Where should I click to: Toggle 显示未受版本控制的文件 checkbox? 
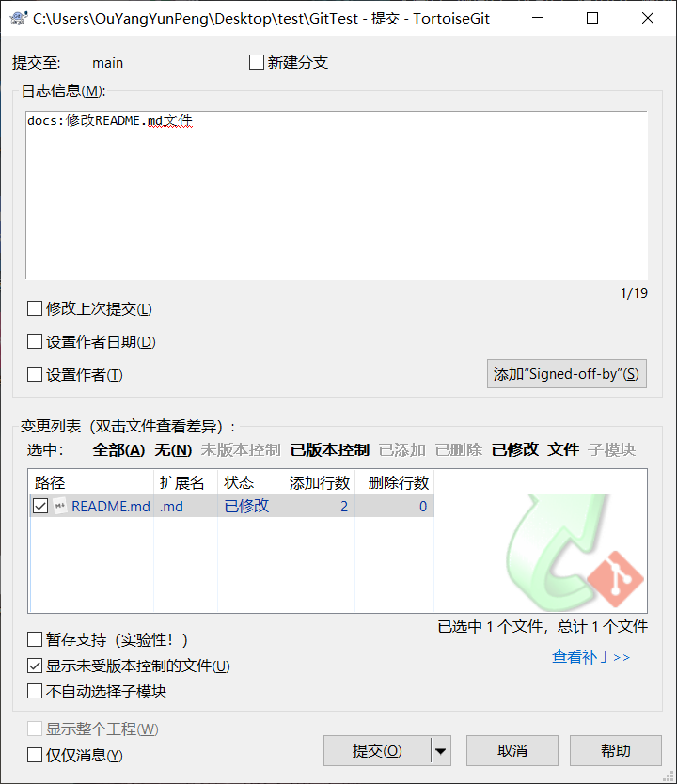[x=35, y=666]
